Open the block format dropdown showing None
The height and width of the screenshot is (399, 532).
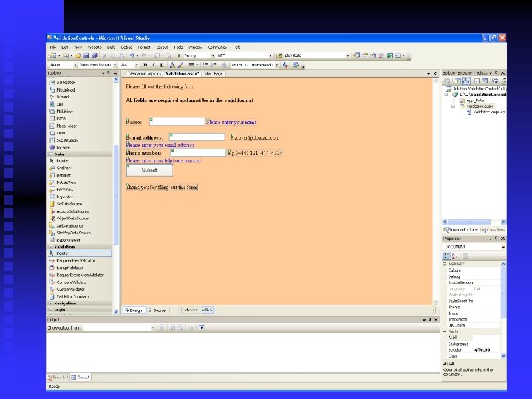click(x=75, y=65)
